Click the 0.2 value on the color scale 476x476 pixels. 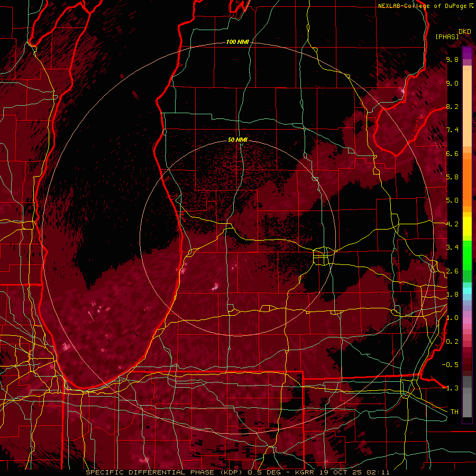tap(452, 342)
